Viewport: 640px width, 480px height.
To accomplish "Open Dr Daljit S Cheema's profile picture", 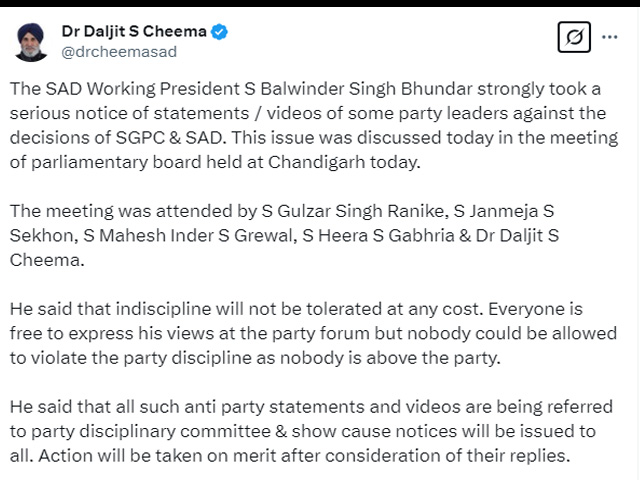I will point(31,42).
